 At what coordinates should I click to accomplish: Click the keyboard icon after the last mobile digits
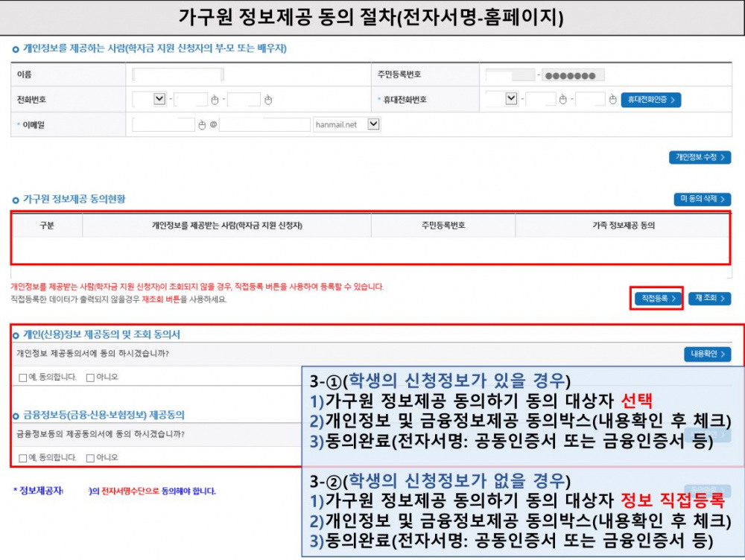pyautogui.click(x=611, y=100)
